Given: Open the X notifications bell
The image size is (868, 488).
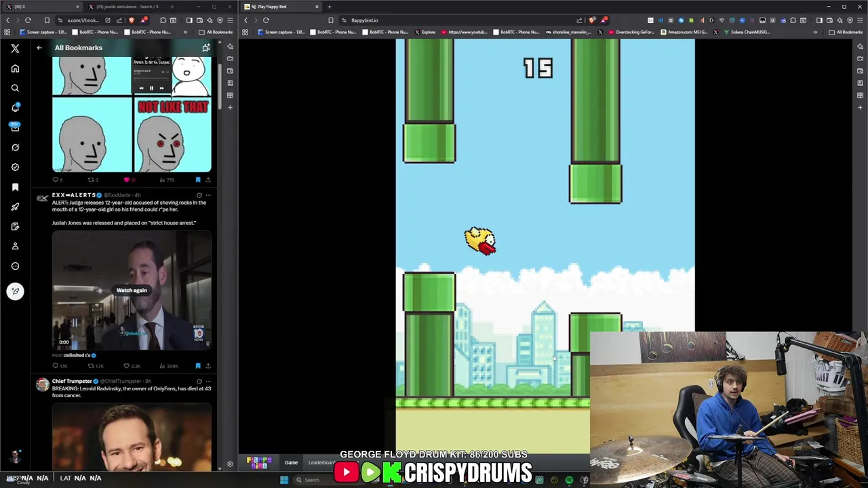Looking at the screenshot, I should [x=15, y=108].
